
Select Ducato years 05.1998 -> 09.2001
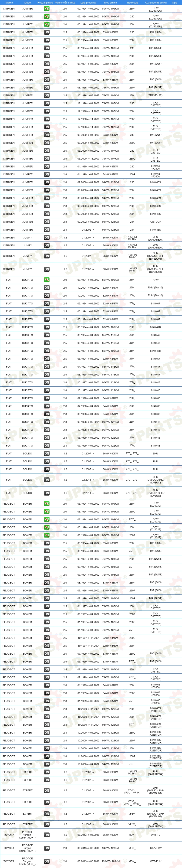click(x=88, y=422)
